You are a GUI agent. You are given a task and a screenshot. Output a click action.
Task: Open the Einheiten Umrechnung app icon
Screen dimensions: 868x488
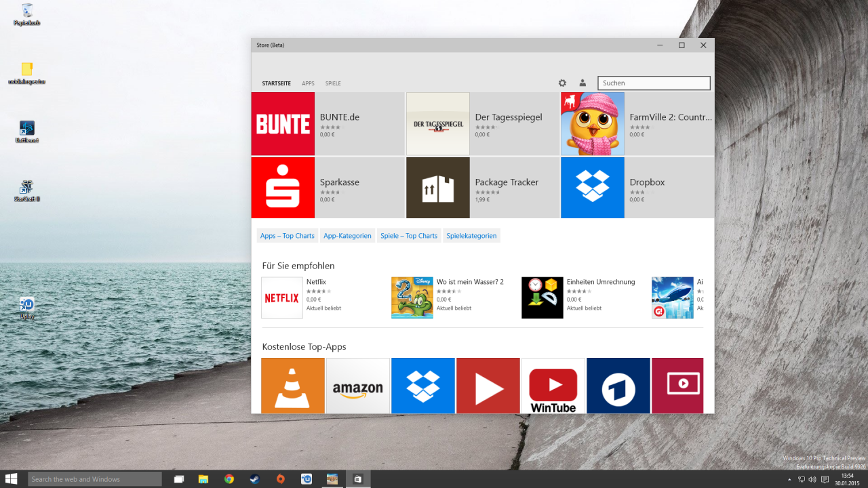[542, 298]
